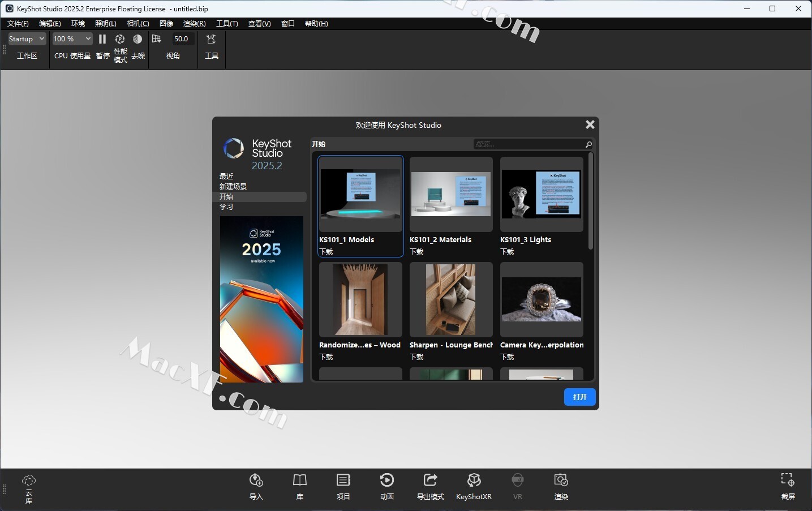Click 下载 under Sharpen - Lounge Bench
The width and height of the screenshot is (812, 511).
click(x=416, y=357)
